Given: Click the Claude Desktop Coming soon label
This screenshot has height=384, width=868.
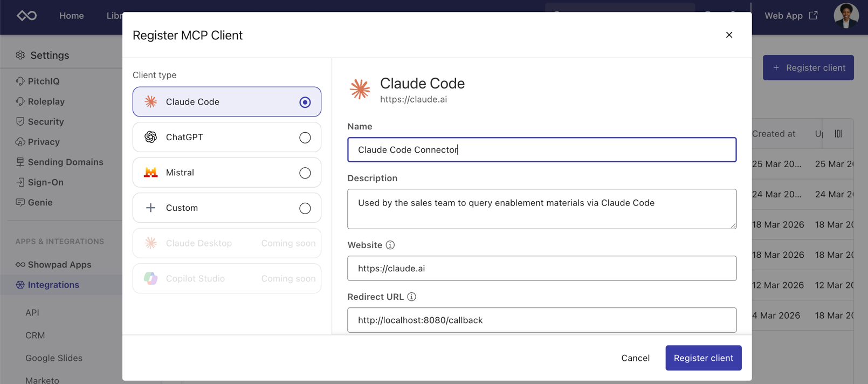Looking at the screenshot, I should (x=288, y=243).
